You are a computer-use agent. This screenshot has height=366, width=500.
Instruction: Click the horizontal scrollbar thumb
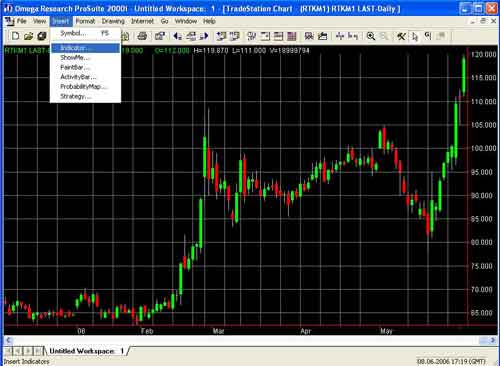484,340
